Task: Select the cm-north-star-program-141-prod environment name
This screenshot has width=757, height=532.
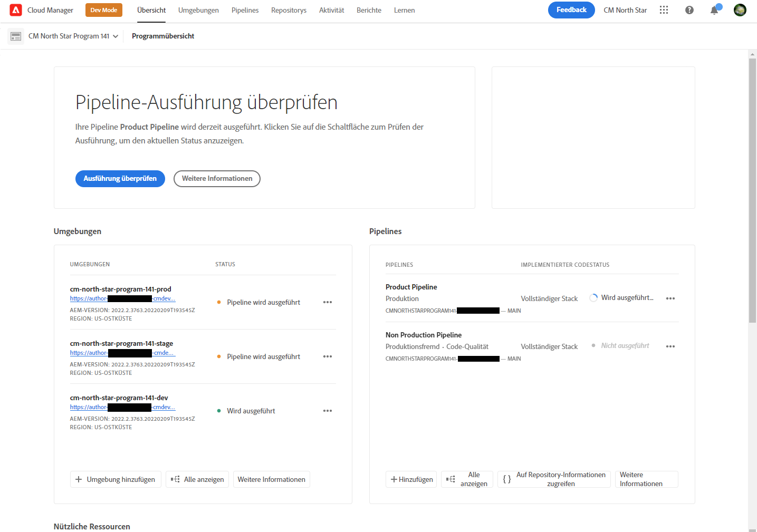Action: [x=121, y=289]
